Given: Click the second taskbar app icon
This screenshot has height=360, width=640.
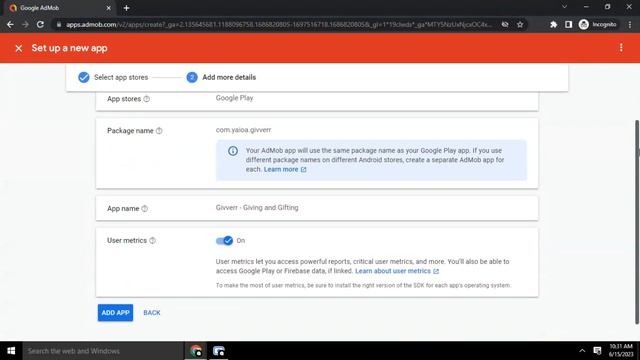Looking at the screenshot, I should [x=219, y=351].
